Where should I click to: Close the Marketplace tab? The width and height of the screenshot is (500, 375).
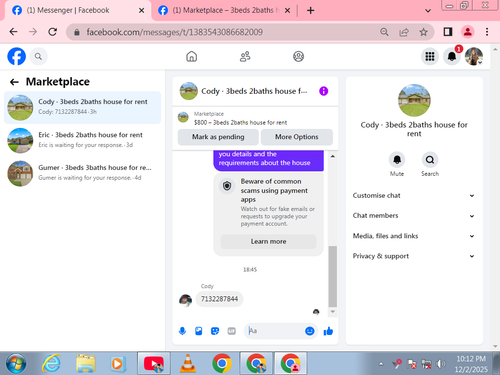coord(287,11)
